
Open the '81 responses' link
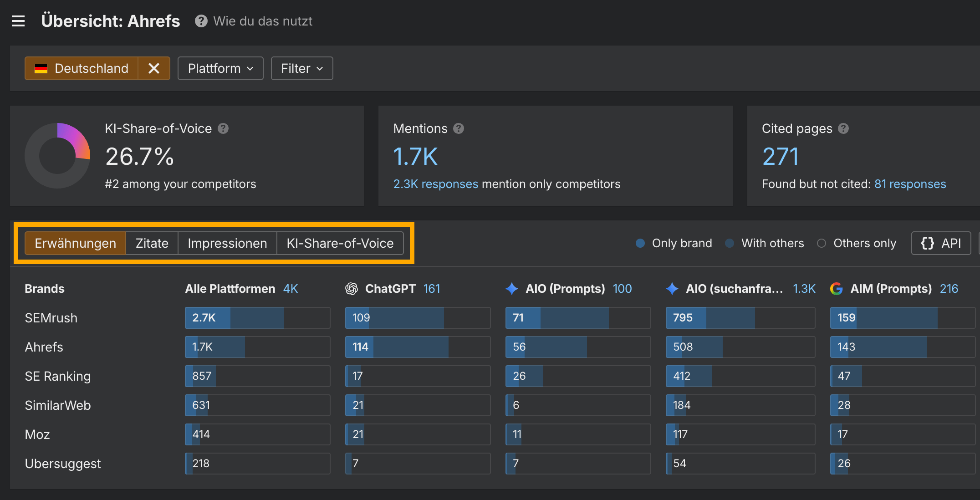910,184
